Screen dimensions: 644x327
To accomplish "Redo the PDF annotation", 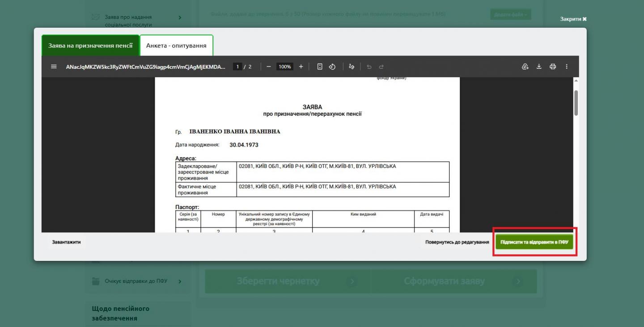I will tap(381, 67).
